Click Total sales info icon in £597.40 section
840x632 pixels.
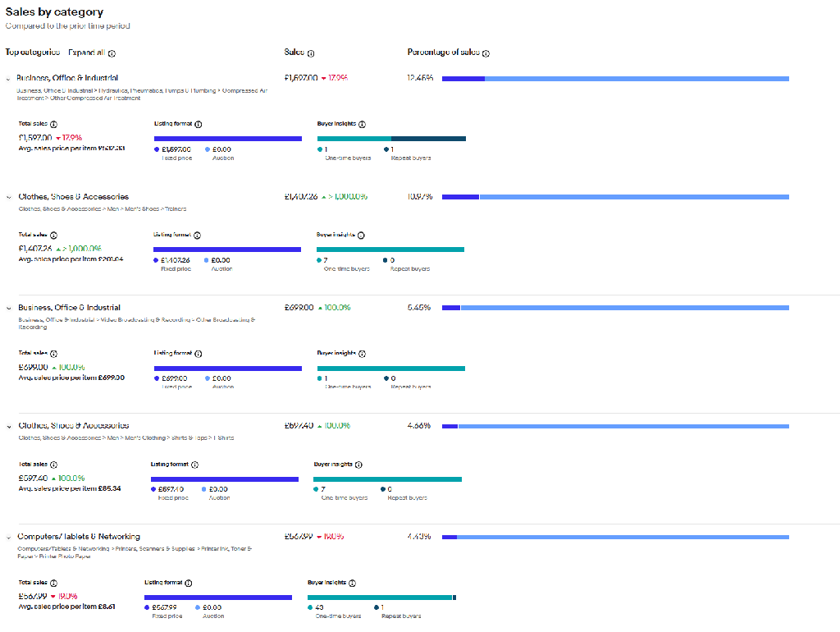point(53,465)
